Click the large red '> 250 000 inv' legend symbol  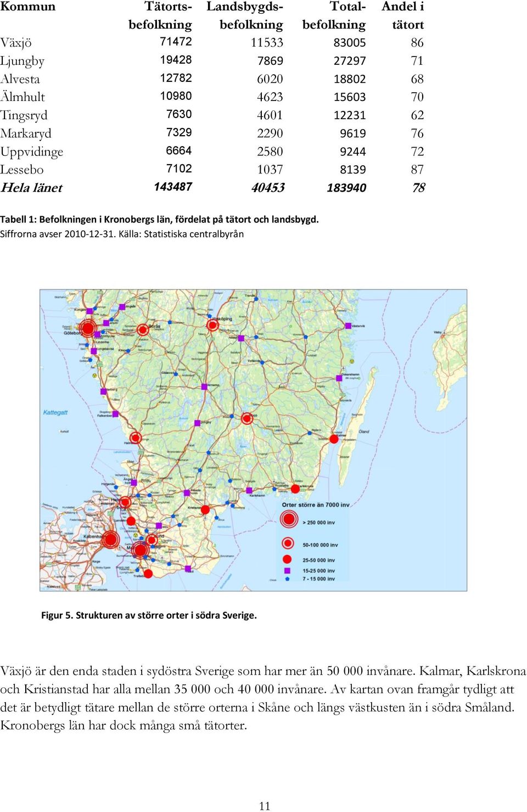coord(289,519)
